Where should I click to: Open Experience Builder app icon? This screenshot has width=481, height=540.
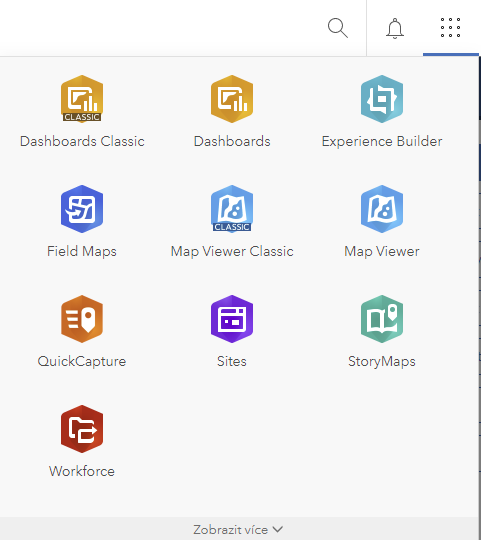coord(382,99)
